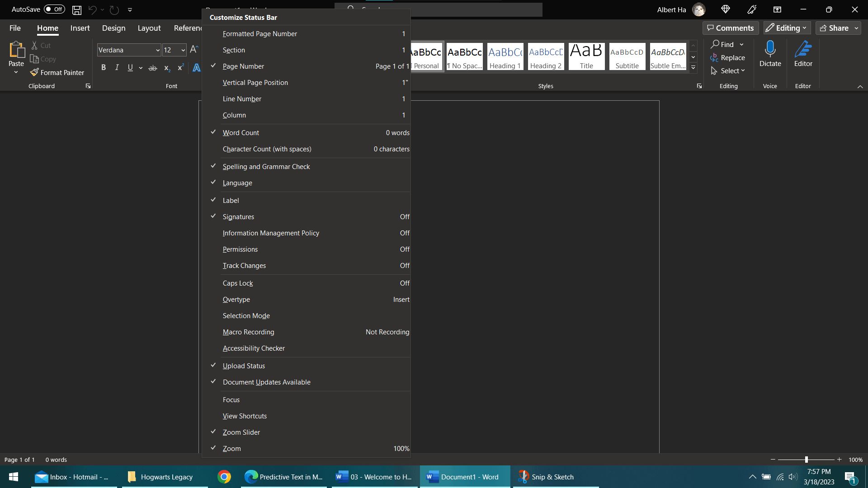Open the font name dropdown
This screenshot has height=488, width=868.
tap(158, 50)
